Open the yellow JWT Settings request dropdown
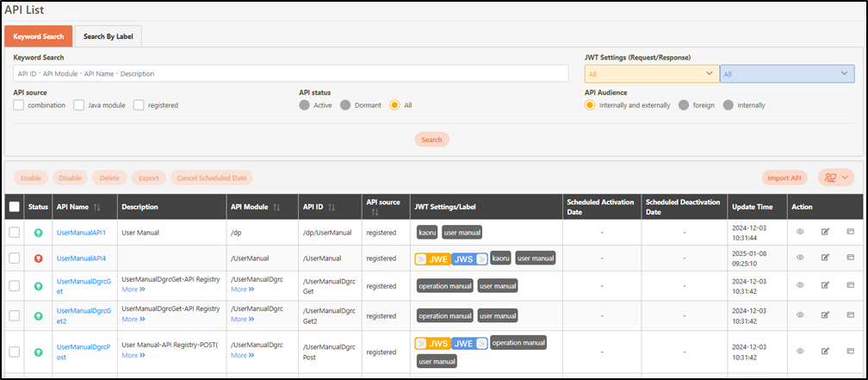 click(652, 74)
